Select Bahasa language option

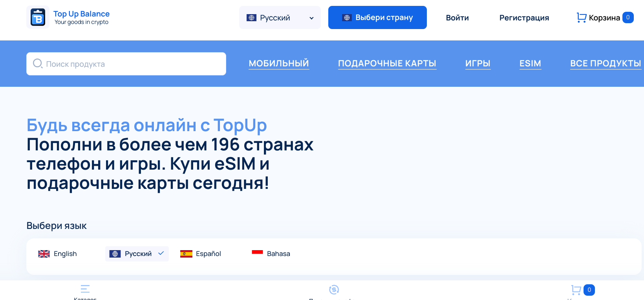click(271, 254)
